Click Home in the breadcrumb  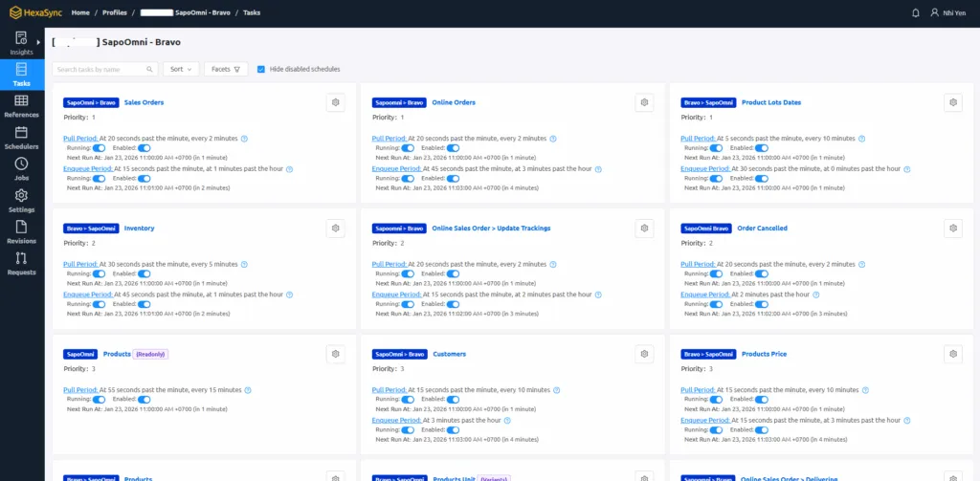coord(80,12)
